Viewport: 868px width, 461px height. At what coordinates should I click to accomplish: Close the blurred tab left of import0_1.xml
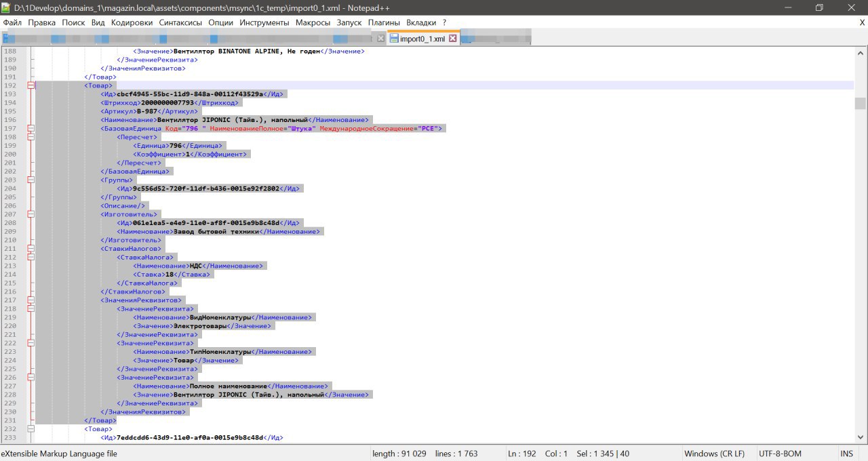click(x=380, y=39)
